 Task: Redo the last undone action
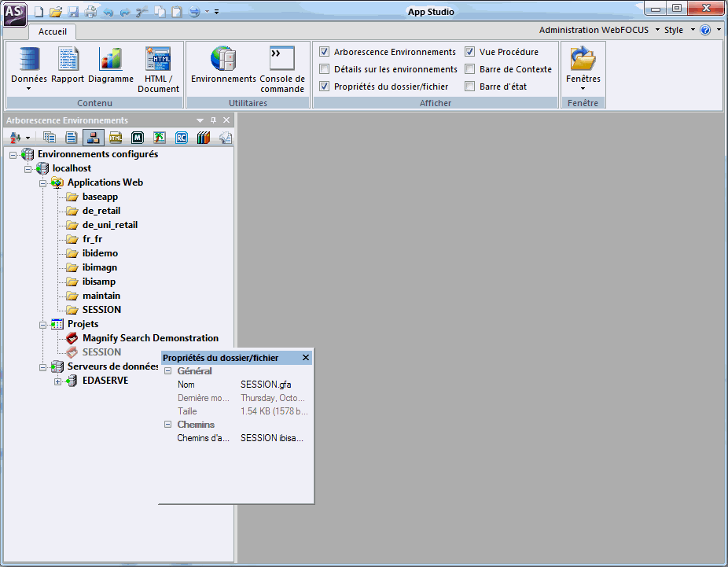click(x=125, y=12)
